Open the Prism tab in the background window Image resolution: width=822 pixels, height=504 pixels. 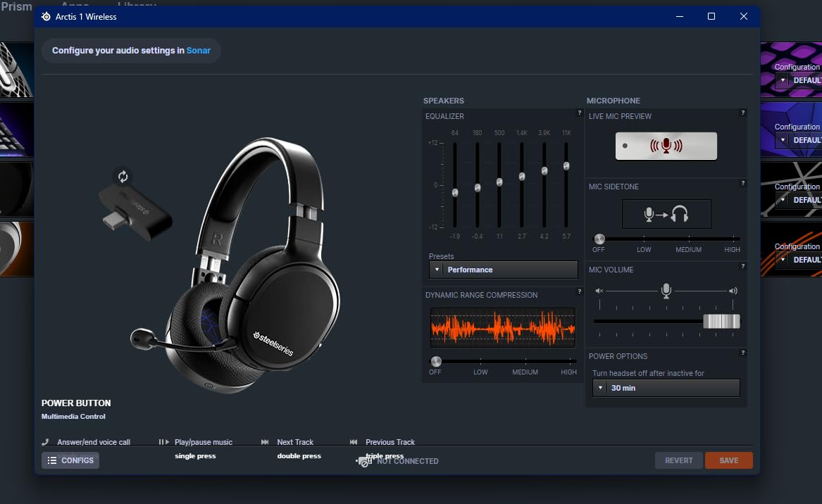click(16, 6)
